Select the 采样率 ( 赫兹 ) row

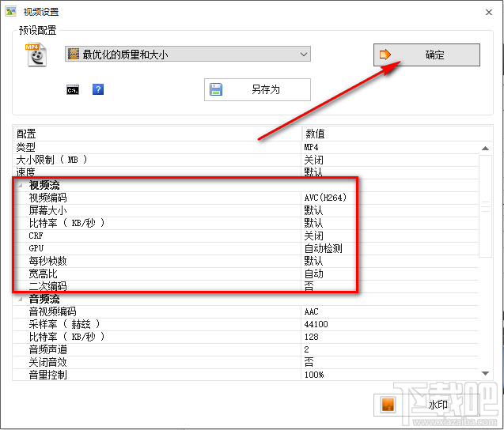click(x=246, y=324)
